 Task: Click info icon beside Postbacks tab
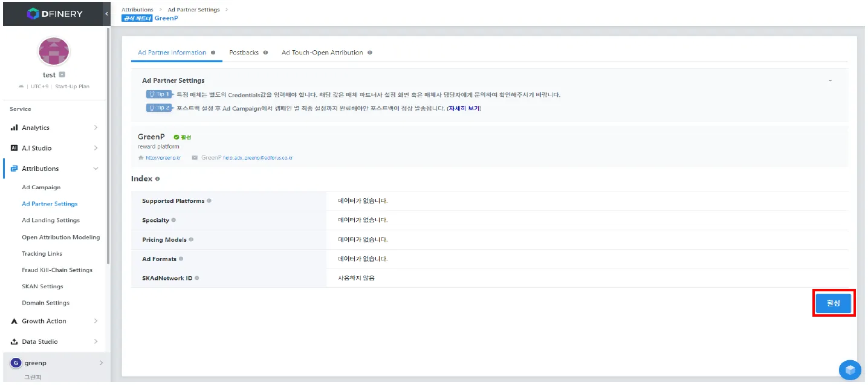[x=265, y=53]
